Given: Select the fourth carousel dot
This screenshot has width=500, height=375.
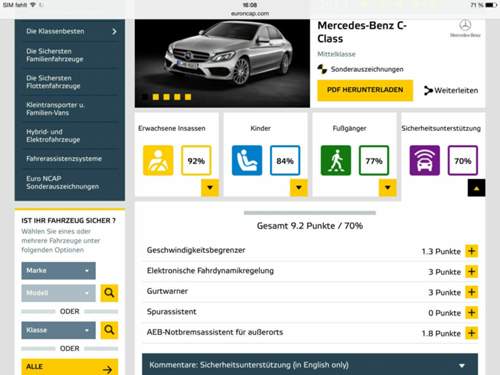Looking at the screenshot, I should coord(177,97).
